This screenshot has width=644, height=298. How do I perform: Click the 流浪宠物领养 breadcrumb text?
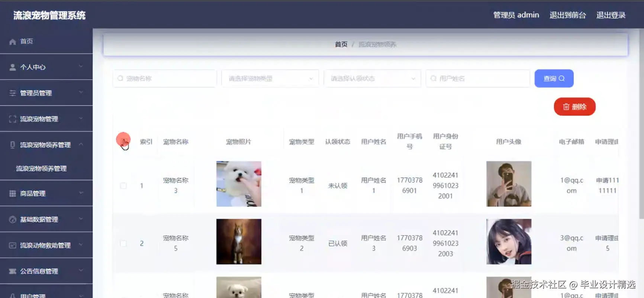[x=377, y=45]
